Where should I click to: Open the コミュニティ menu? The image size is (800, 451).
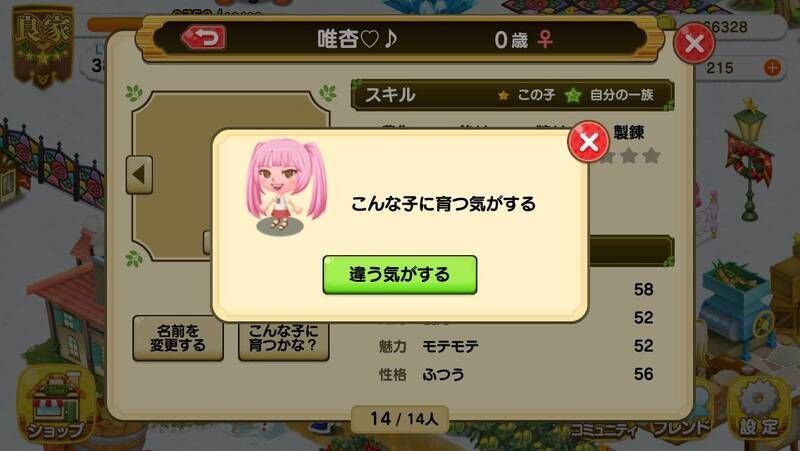click(604, 431)
